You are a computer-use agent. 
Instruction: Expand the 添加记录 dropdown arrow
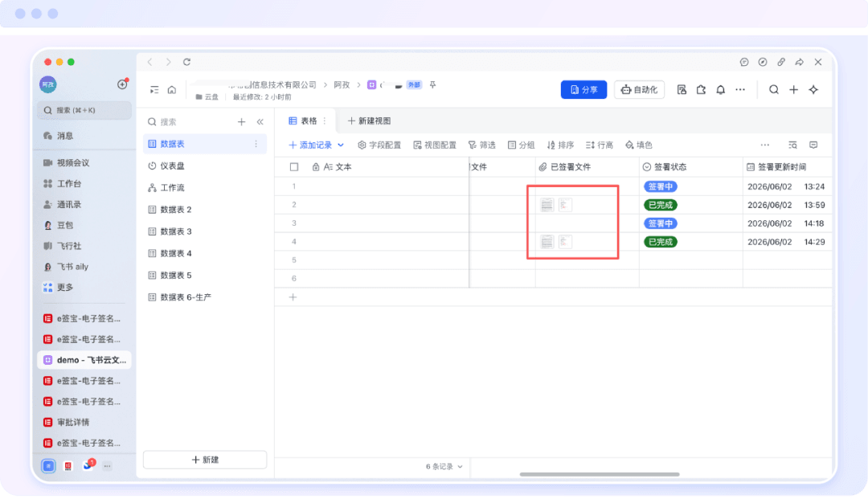(x=341, y=145)
